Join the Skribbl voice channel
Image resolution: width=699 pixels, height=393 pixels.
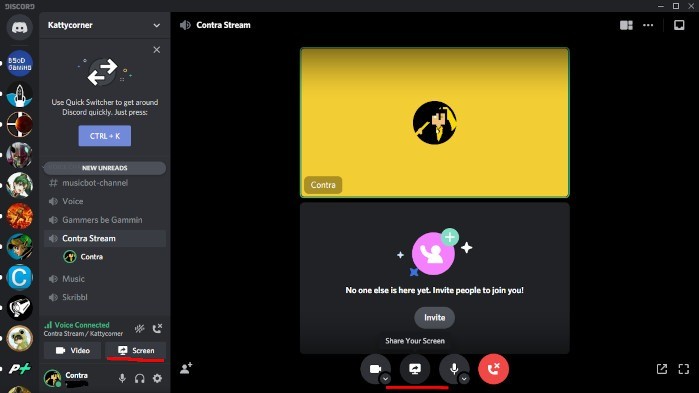105,297
